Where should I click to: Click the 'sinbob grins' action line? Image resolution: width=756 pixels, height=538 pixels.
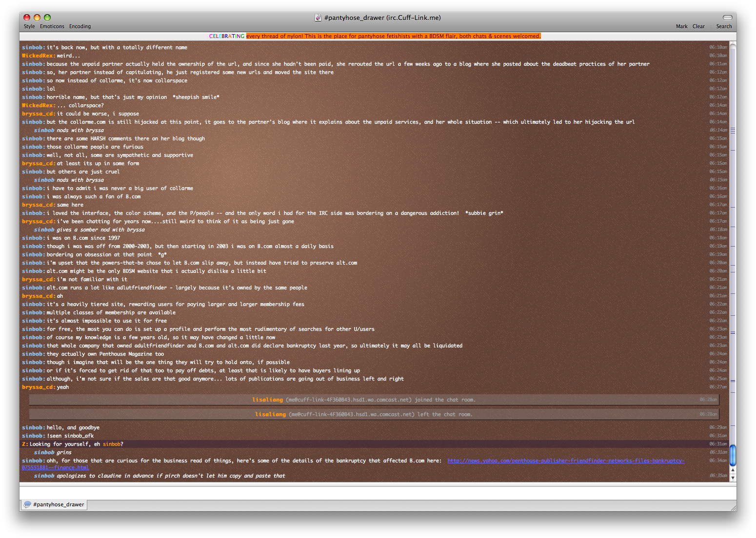53,452
